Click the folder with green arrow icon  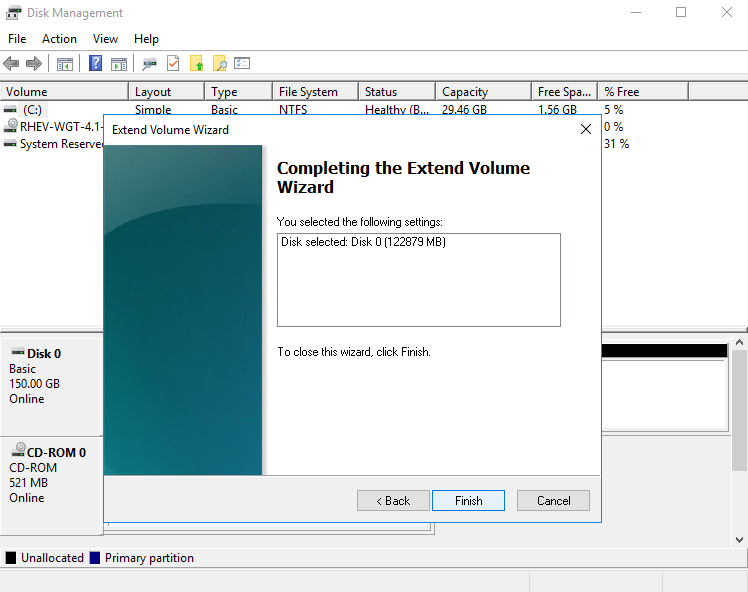(x=197, y=64)
